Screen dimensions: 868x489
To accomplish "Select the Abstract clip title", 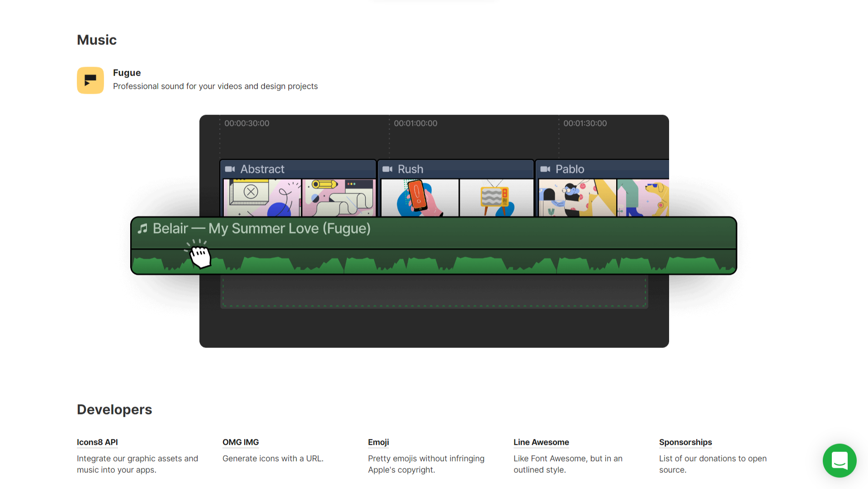I will coord(262,169).
